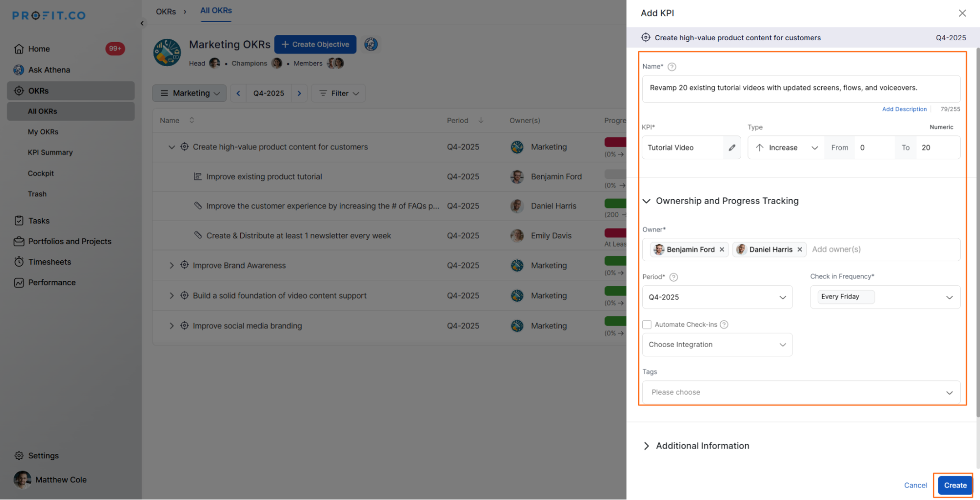This screenshot has height=500, width=980.
Task: Remove Daniel Harris from owners
Action: tap(800, 250)
